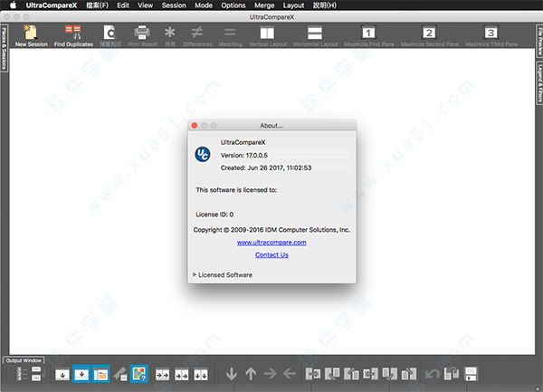The width and height of the screenshot is (543, 392).
Task: Click the floppy disk save icon
Action: click(471, 374)
